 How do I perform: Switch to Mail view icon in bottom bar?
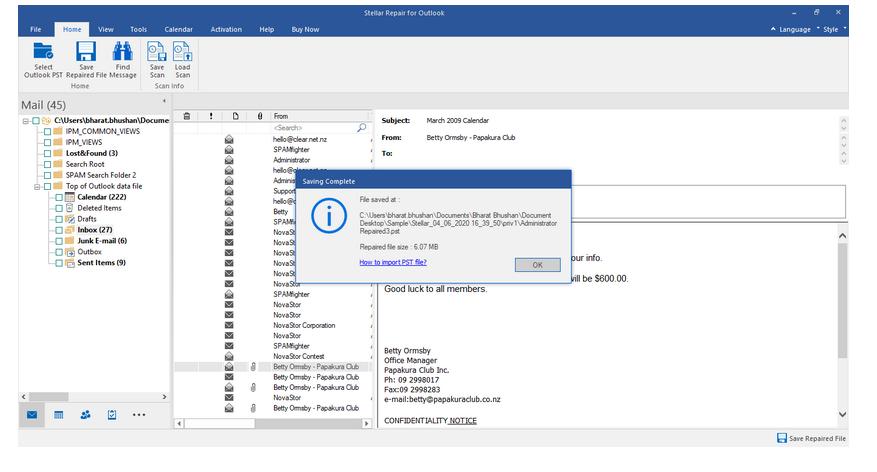tap(32, 415)
